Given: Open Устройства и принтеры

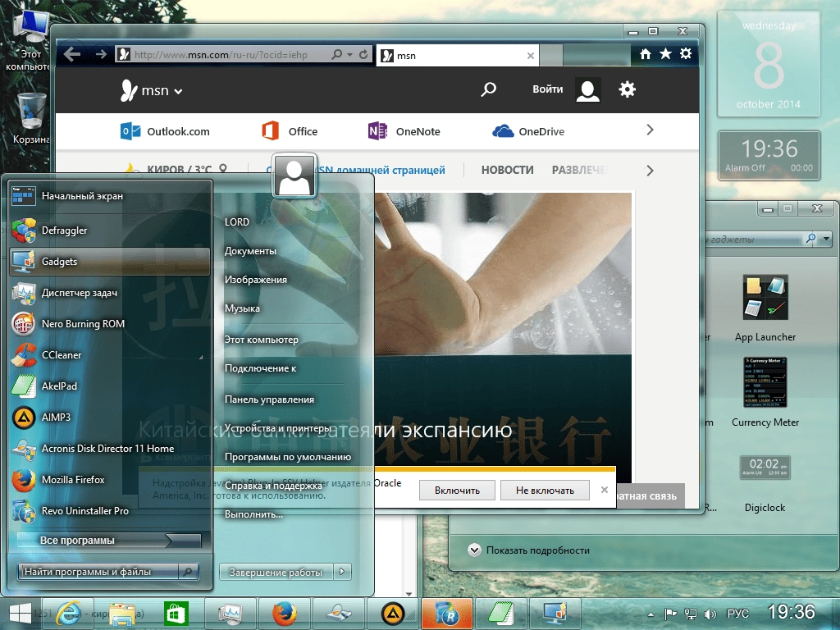Looking at the screenshot, I should coord(277,428).
